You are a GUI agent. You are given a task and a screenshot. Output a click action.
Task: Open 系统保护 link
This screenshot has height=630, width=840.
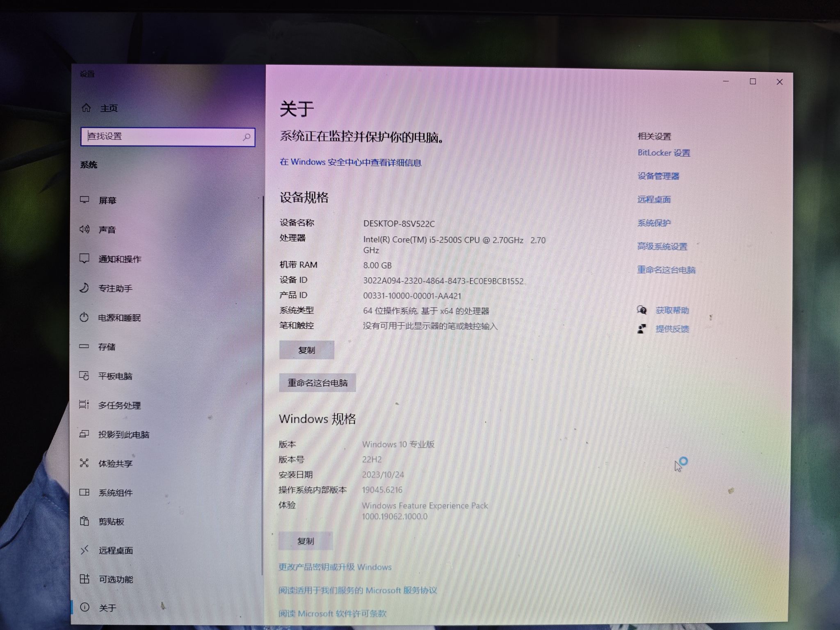[654, 223]
